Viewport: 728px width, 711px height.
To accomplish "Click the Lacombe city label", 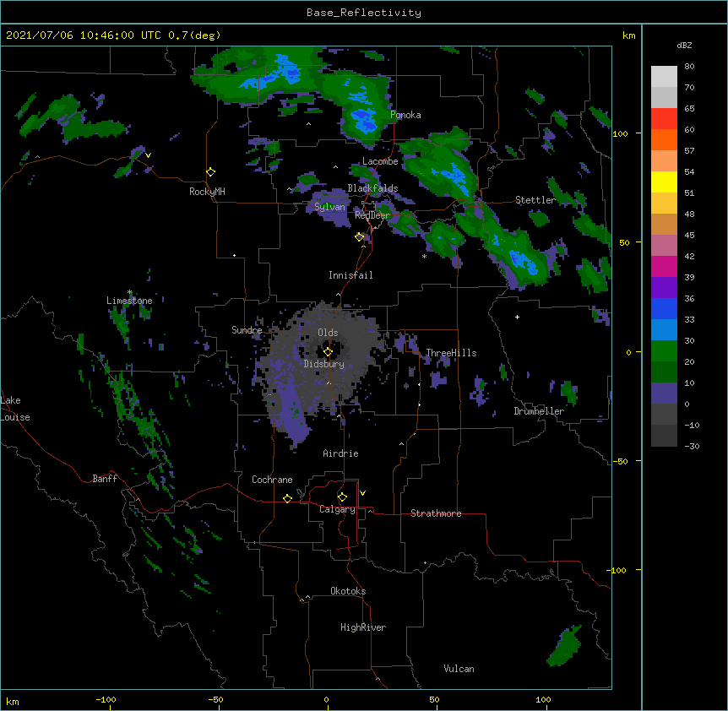I will [380, 161].
